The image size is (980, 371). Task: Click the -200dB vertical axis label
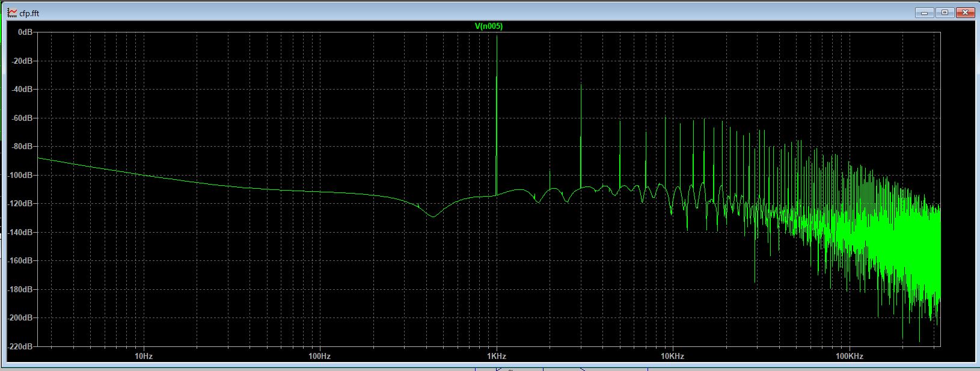[21, 317]
